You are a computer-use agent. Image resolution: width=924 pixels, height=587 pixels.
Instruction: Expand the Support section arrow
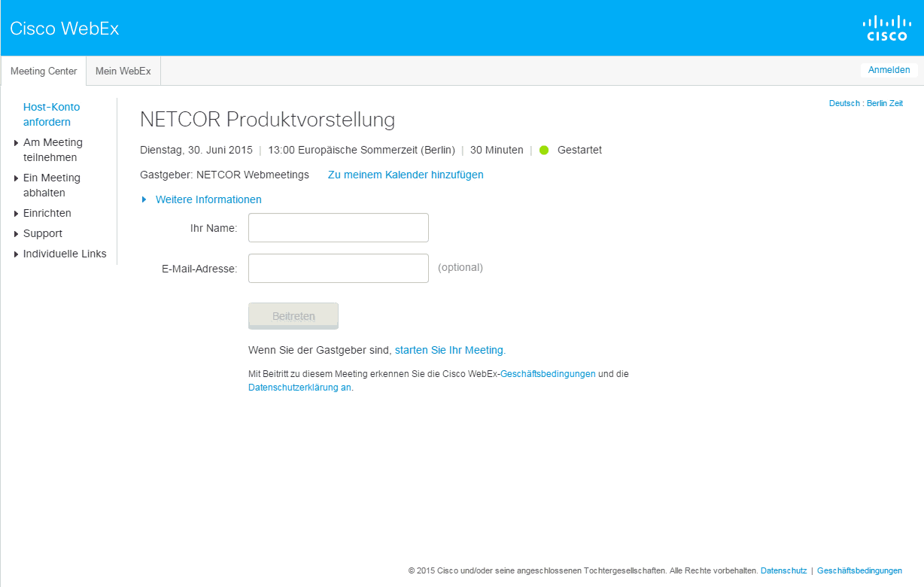click(x=17, y=234)
